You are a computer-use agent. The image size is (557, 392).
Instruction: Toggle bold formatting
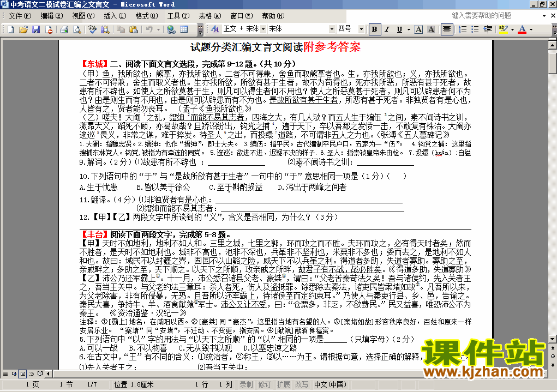(374, 29)
